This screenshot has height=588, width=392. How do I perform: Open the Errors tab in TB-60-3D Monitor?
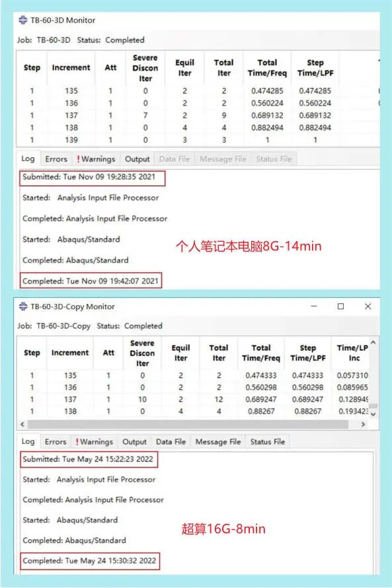tap(56, 159)
